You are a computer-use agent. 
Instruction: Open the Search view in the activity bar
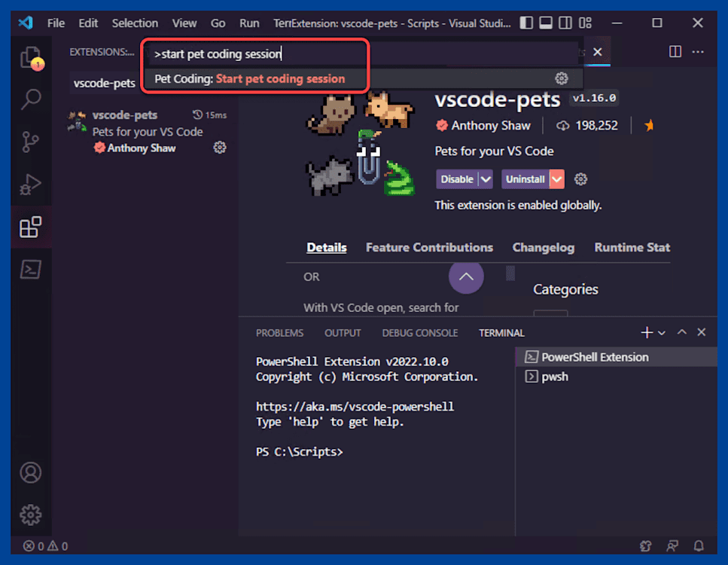(31, 99)
